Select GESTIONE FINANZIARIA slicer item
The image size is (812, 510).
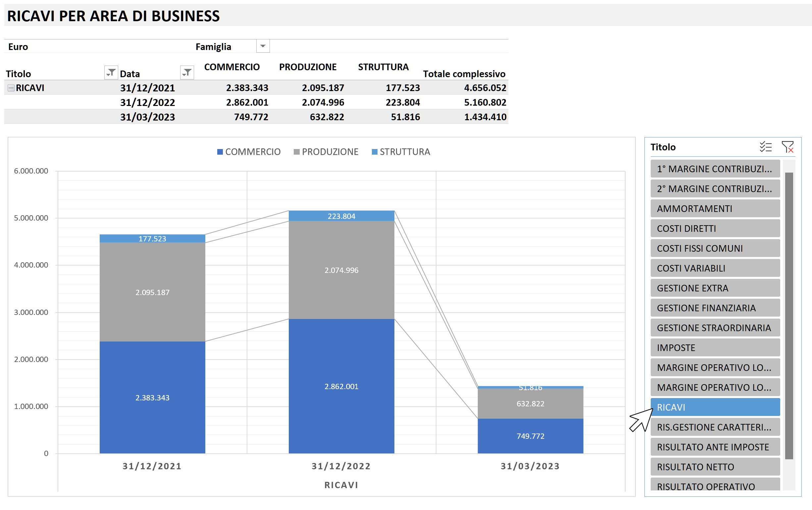[x=715, y=308]
